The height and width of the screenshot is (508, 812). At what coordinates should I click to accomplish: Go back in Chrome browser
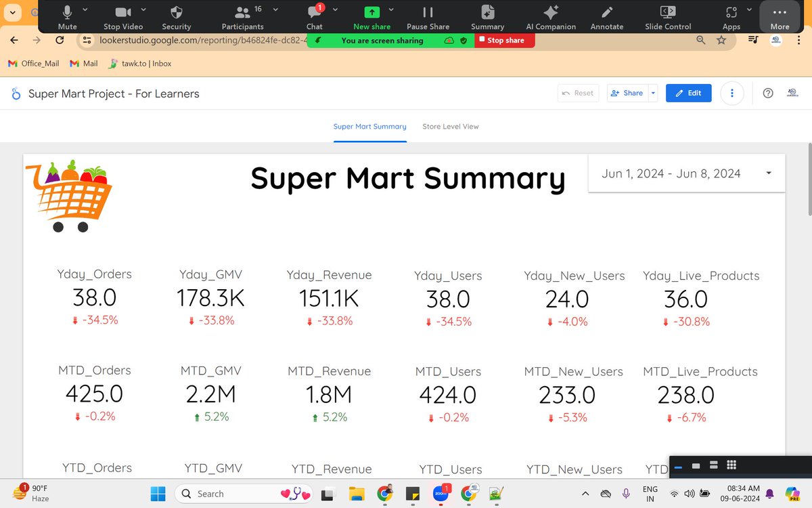click(15, 41)
